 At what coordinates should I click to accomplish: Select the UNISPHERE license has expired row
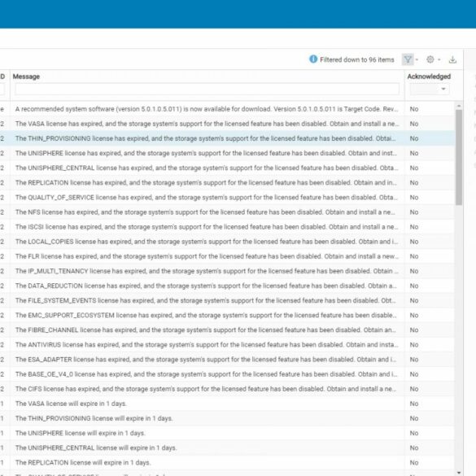[x=227, y=153]
